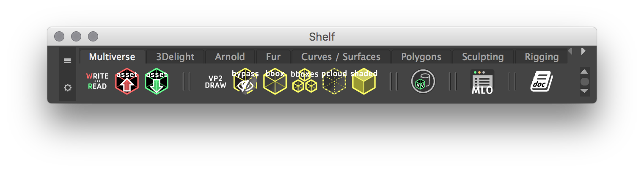
Task: Open the shelf tabs menu icon
Action: click(67, 61)
